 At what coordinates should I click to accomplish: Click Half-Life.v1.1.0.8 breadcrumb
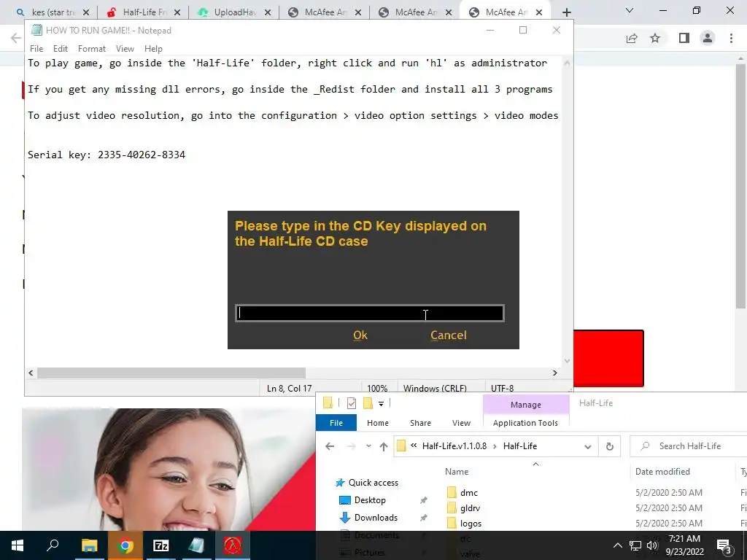pyautogui.click(x=454, y=446)
